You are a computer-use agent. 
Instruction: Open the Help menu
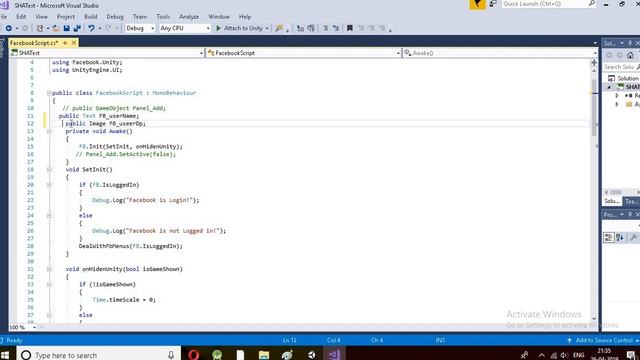point(245,17)
